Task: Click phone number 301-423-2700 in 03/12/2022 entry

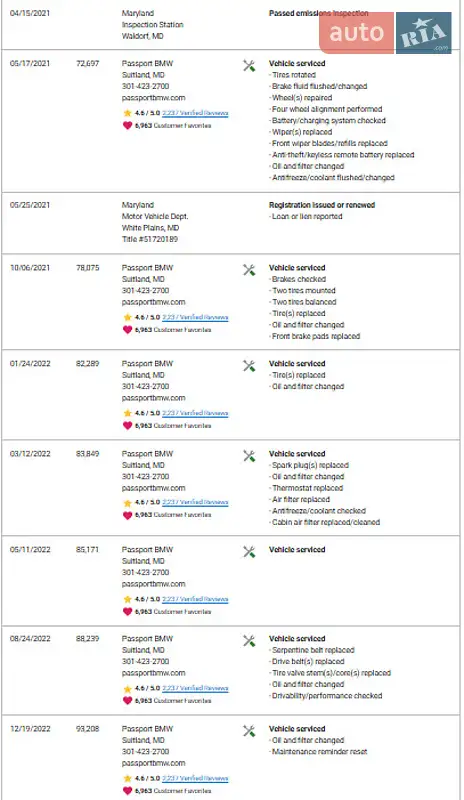Action: (145, 477)
